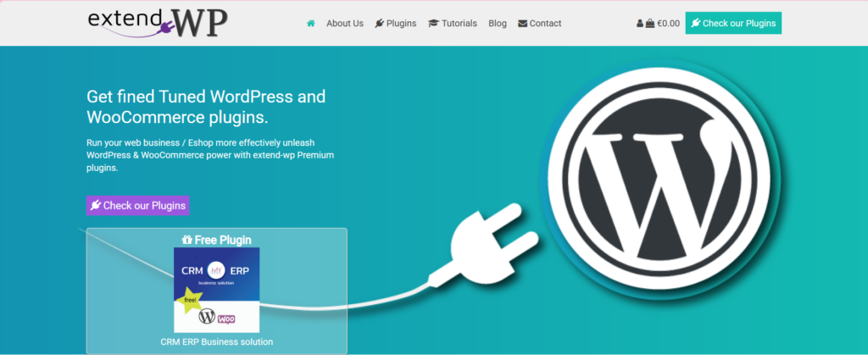This screenshot has width=868, height=355.
Task: Click the purple Check our Plugins button
Action: (x=138, y=205)
